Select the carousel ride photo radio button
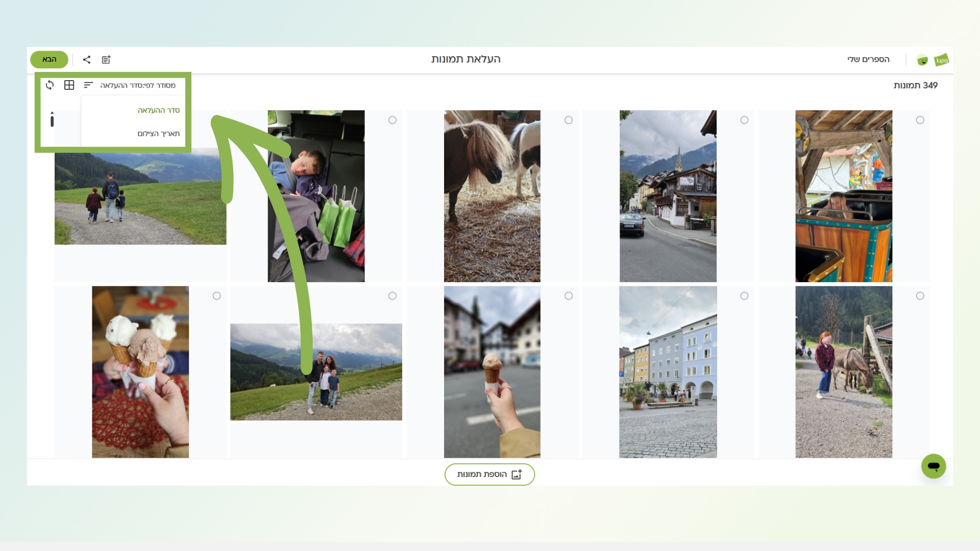Image resolution: width=980 pixels, height=551 pixels. click(x=920, y=120)
